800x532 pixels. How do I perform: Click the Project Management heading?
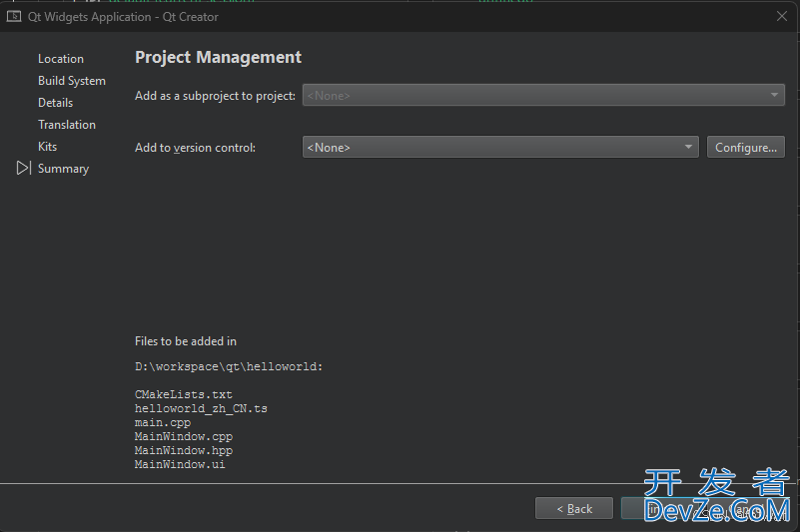point(218,57)
